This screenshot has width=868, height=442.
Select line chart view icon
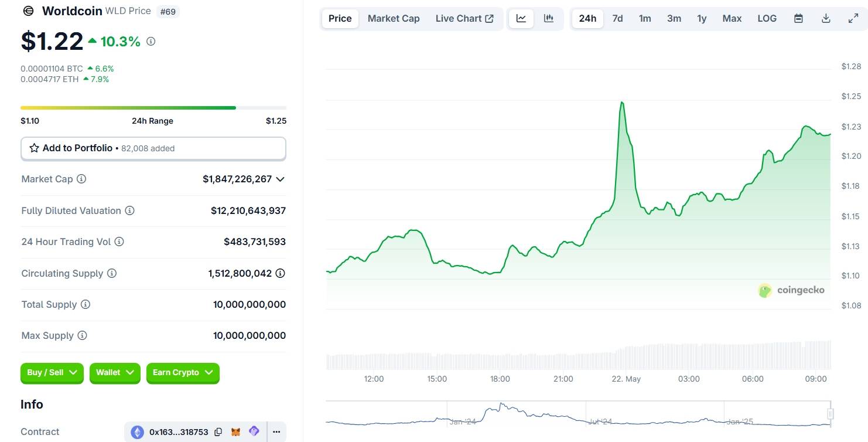521,18
